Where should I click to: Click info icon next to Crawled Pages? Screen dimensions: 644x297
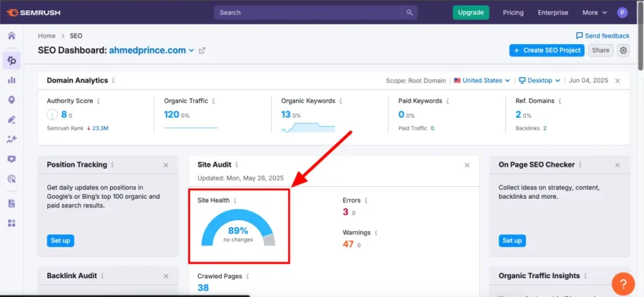[x=247, y=276]
